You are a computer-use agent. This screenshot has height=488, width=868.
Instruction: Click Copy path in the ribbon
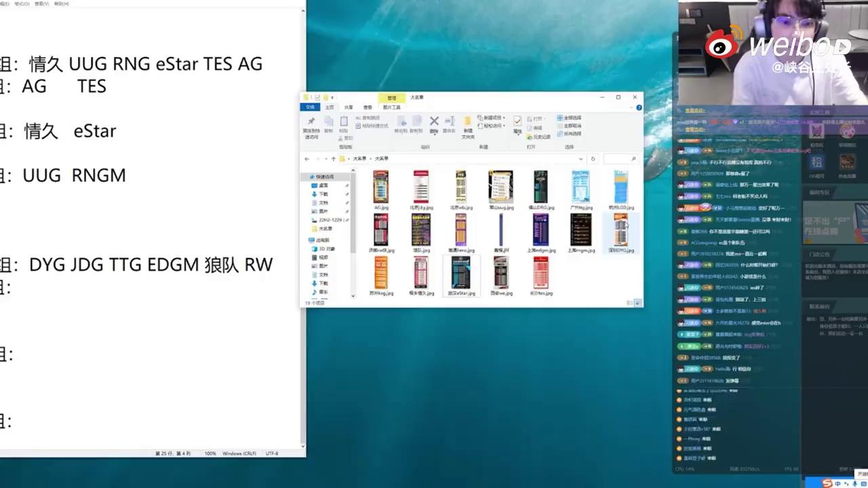point(368,118)
